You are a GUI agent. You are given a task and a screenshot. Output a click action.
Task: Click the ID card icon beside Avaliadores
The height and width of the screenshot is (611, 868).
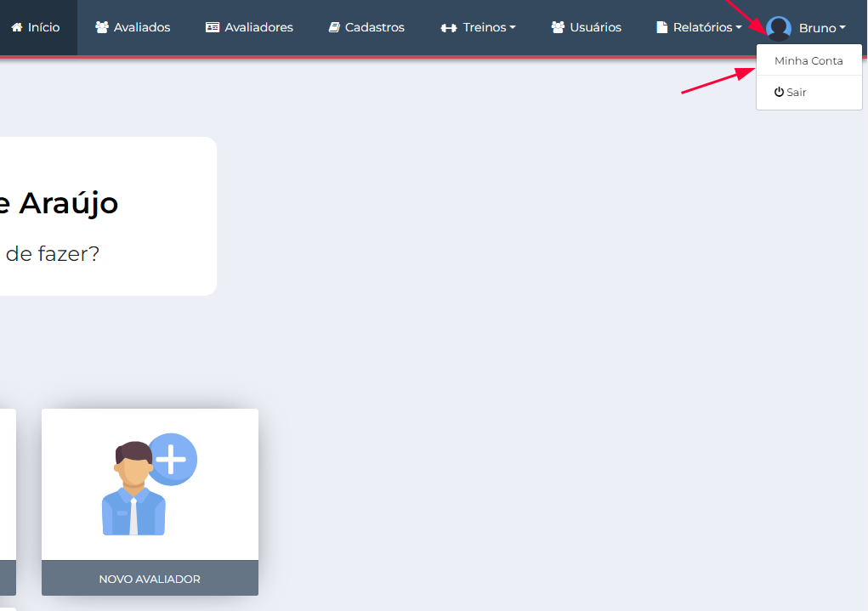[213, 27]
